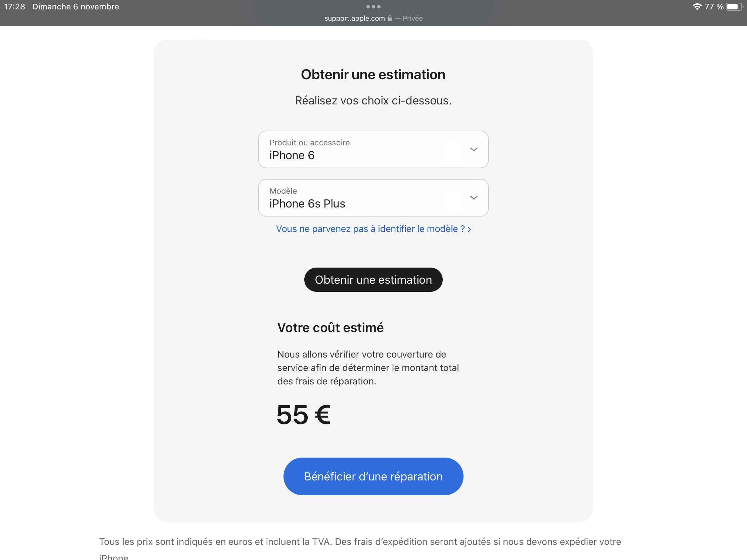Click the Obtenir une estimation page title
Screen dimensions: 747x560
[x=373, y=75]
